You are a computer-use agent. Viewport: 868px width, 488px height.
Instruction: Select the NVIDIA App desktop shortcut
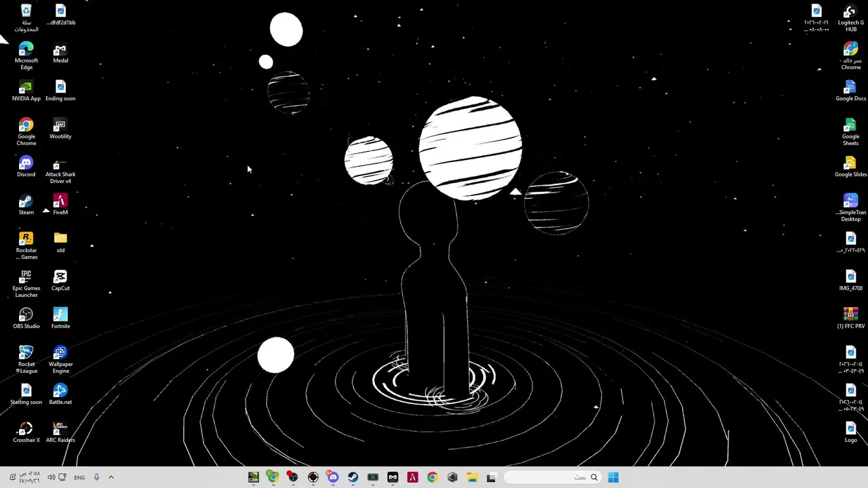tap(26, 91)
